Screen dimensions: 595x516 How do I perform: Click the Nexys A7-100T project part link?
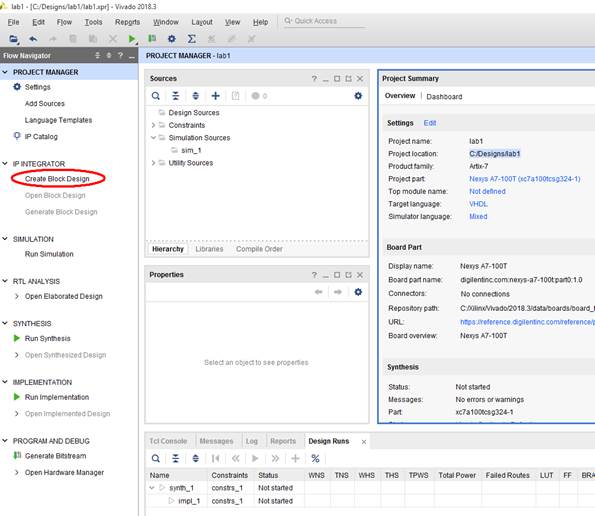click(x=524, y=179)
